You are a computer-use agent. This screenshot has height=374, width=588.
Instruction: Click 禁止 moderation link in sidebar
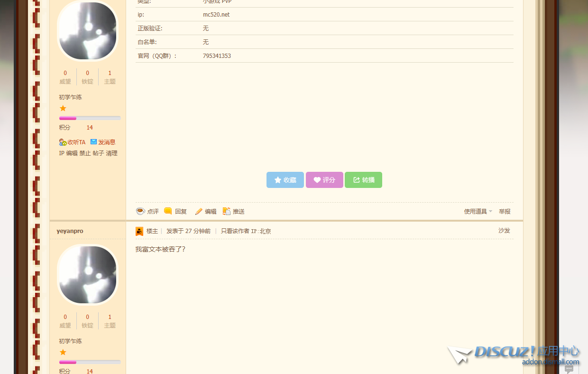[x=85, y=153]
